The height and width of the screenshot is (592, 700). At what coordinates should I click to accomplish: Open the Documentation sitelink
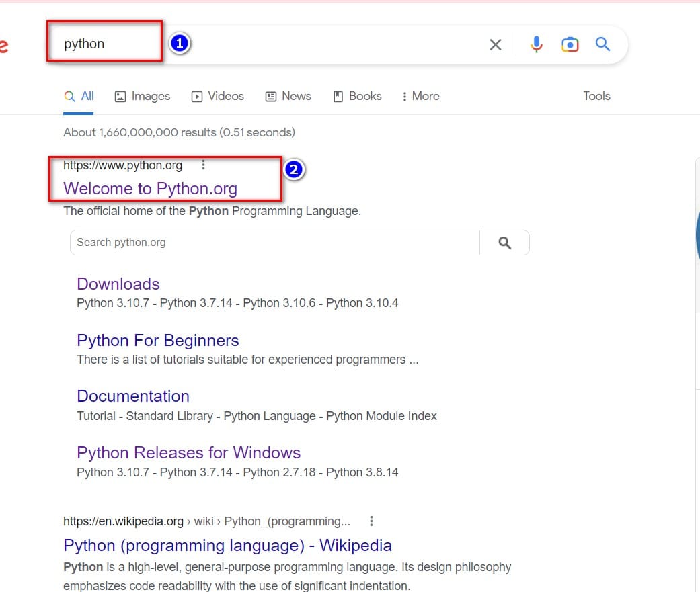(133, 396)
